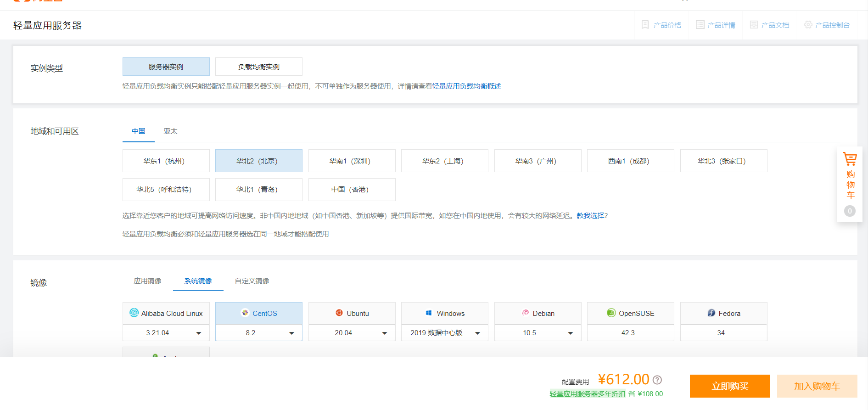This screenshot has width=868, height=410.
Task: Open 产品详情 link text
Action: (x=722, y=25)
